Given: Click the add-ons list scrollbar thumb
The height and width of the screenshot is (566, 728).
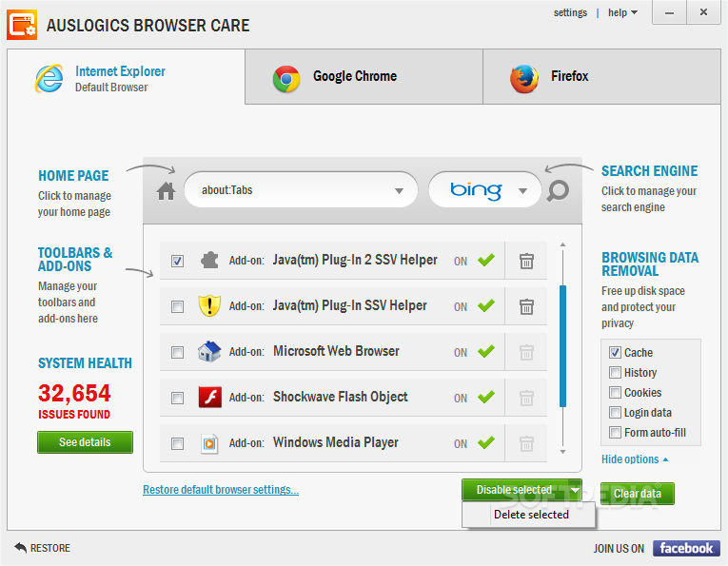Looking at the screenshot, I should coord(562,346).
